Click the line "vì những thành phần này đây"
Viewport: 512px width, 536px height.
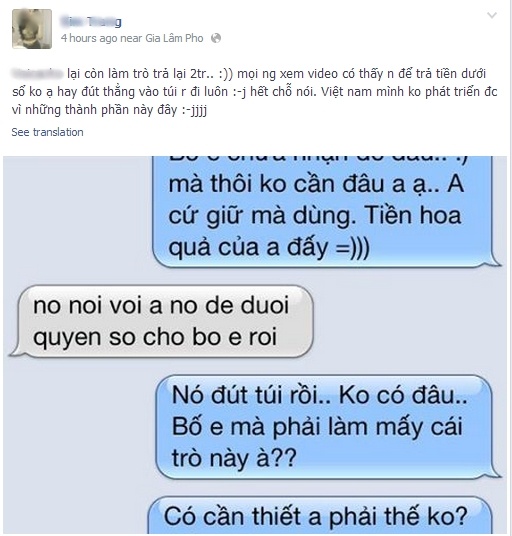pos(94,110)
